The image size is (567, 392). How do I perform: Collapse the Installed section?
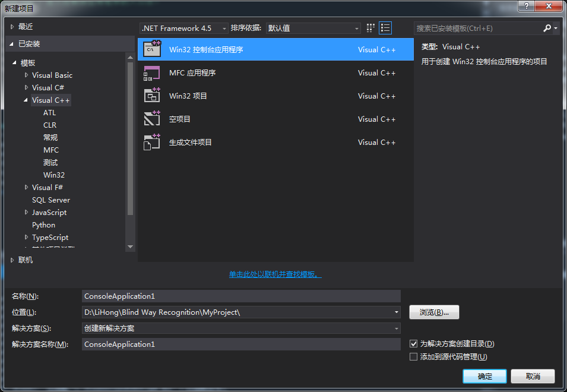point(12,44)
